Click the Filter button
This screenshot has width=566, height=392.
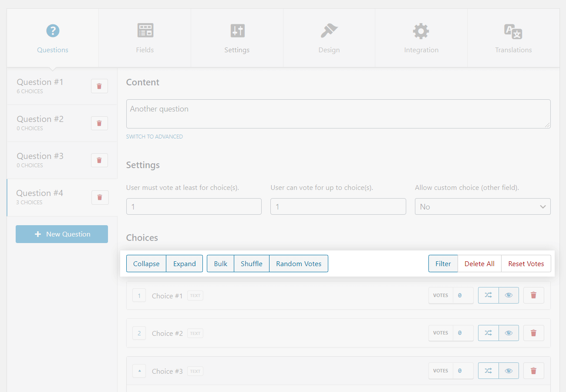(443, 264)
